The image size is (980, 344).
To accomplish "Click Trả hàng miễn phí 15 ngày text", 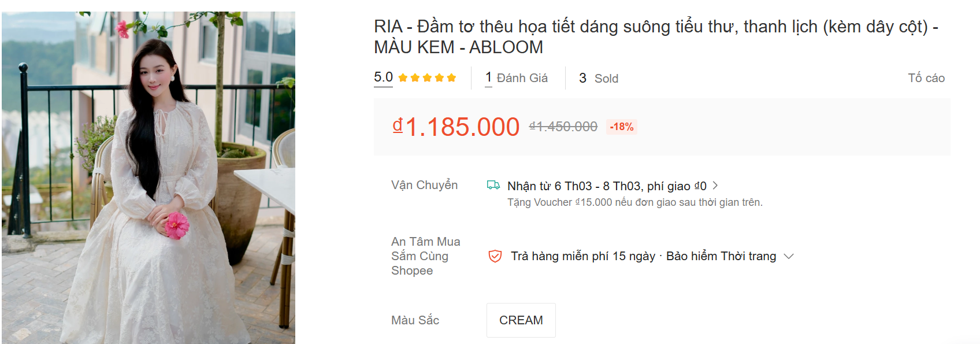I will [x=582, y=256].
